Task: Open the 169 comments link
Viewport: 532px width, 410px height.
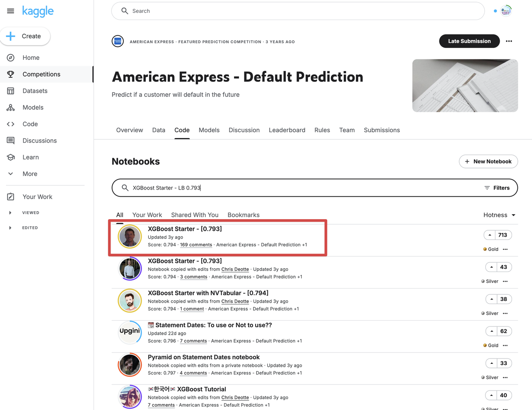Action: (x=196, y=245)
